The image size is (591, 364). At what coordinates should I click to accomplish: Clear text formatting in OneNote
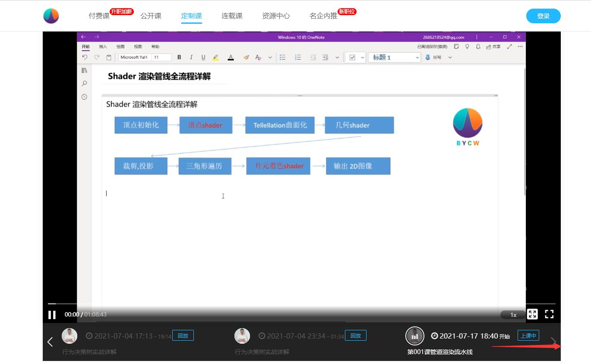(x=258, y=57)
